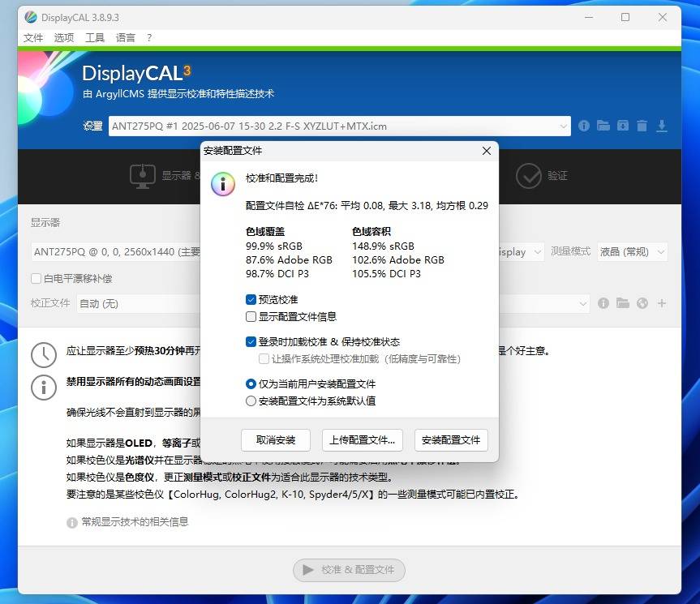This screenshot has height=604, width=700.
Task: Open settings file via blue folder icon
Action: 603,126
